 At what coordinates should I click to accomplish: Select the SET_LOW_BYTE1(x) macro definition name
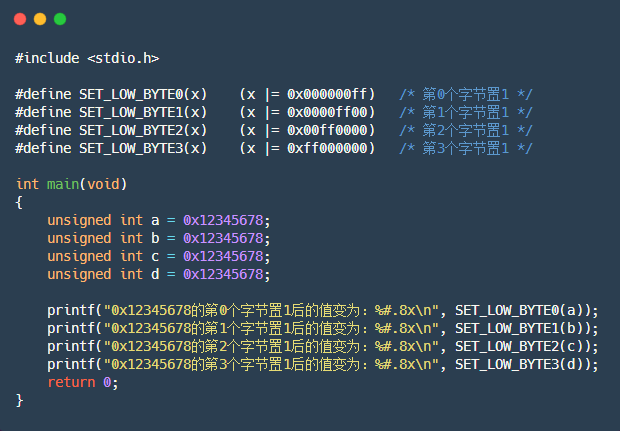click(x=143, y=112)
